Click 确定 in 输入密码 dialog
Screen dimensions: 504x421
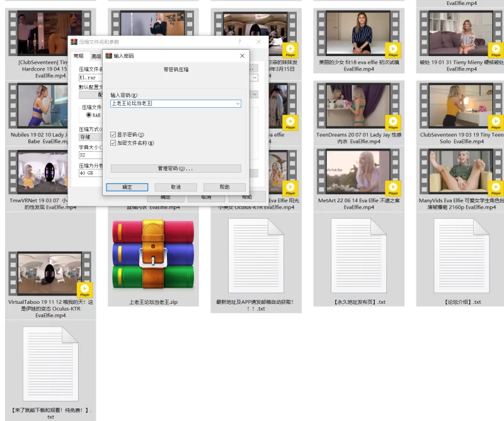pos(127,187)
